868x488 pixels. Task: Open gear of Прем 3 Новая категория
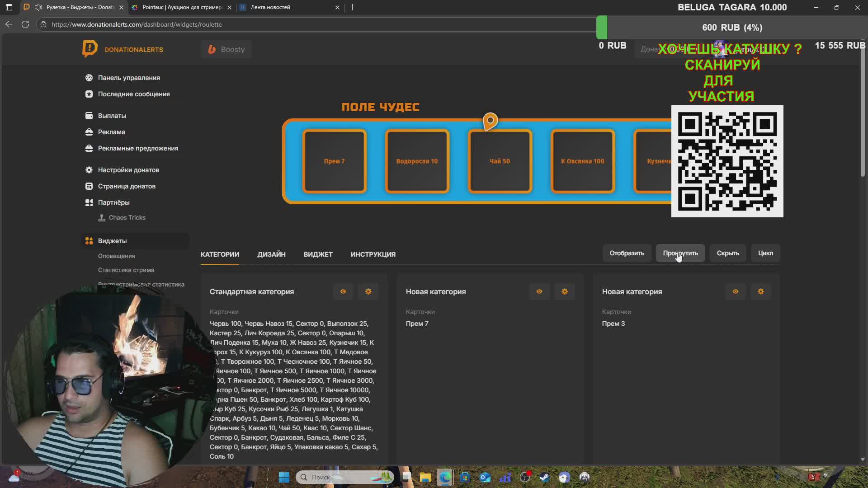[761, 291]
